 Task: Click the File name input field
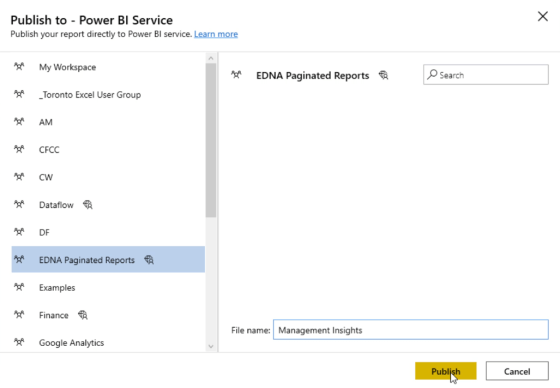point(411,329)
